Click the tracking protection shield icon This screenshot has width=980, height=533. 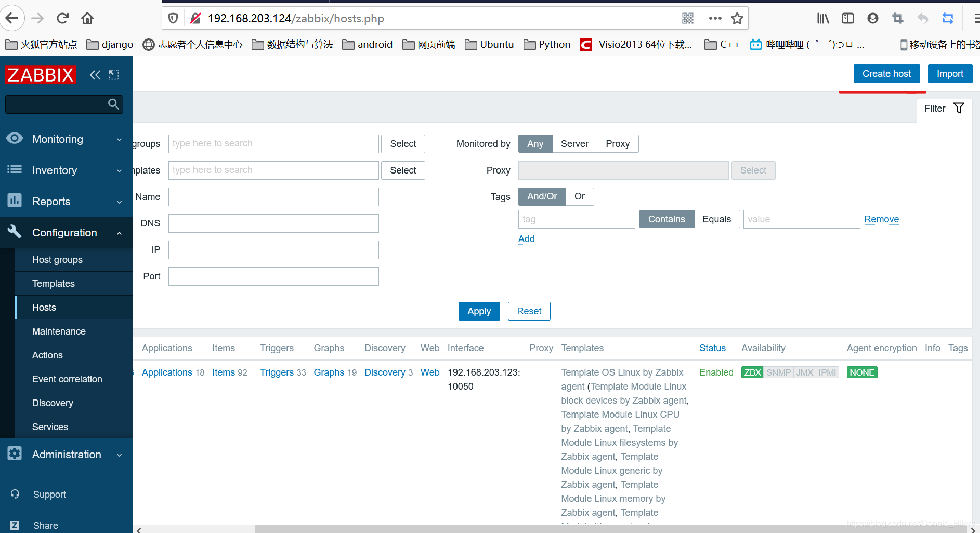coord(173,18)
